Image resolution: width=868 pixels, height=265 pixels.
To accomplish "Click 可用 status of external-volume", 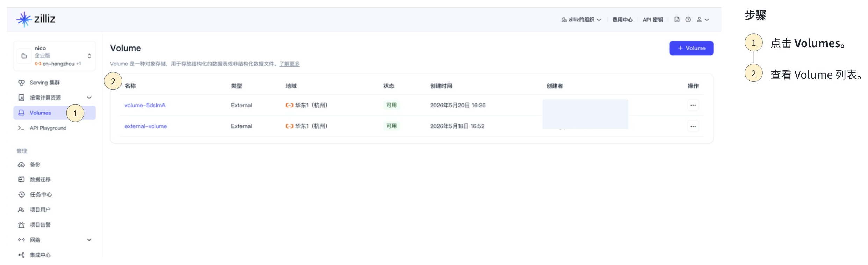I will (x=391, y=126).
